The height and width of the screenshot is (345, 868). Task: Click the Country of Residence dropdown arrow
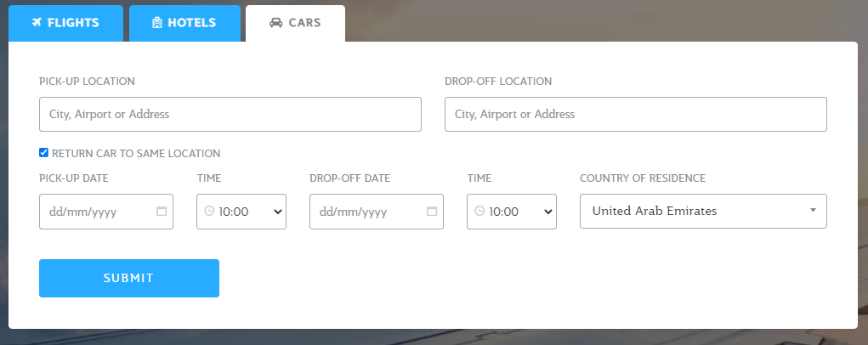pyautogui.click(x=813, y=210)
